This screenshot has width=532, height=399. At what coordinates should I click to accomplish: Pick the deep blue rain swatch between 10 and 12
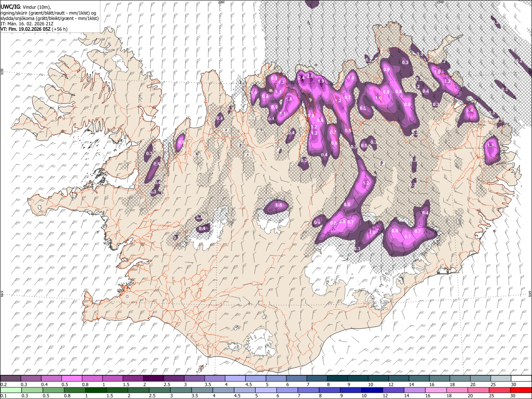pyautogui.click(x=371, y=390)
